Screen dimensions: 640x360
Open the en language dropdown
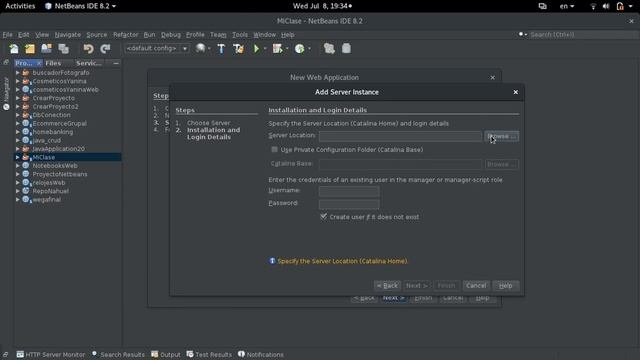[x=567, y=6]
